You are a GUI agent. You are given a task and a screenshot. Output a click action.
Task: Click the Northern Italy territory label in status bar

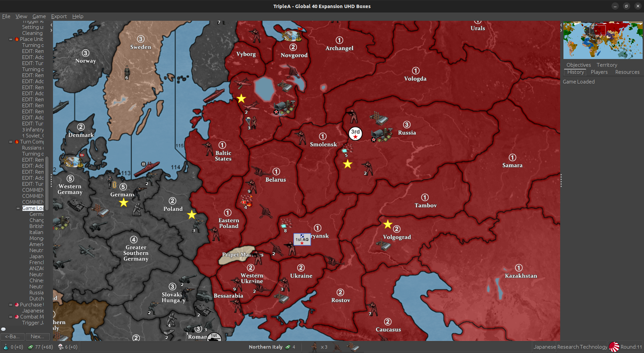(x=266, y=347)
